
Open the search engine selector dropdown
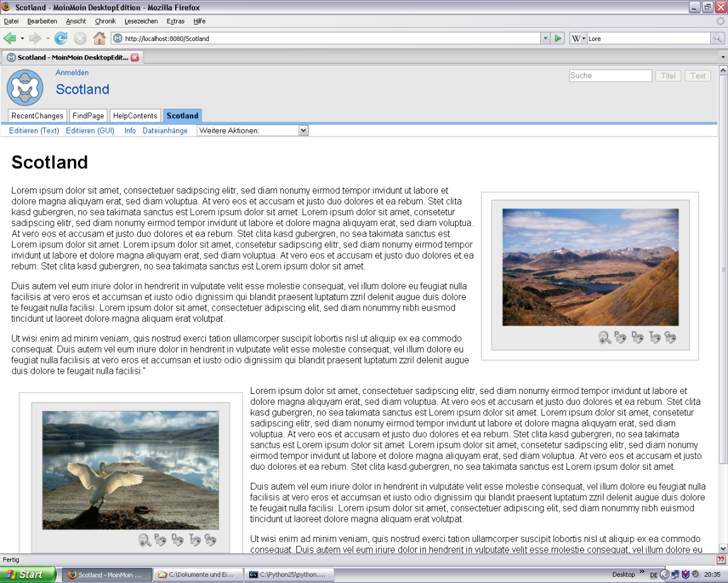click(578, 39)
